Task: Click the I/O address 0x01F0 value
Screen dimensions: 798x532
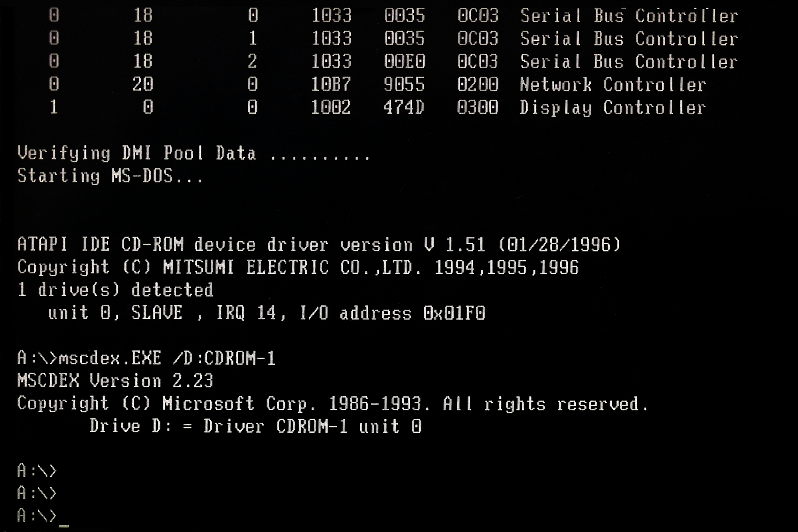Action: click(x=454, y=313)
